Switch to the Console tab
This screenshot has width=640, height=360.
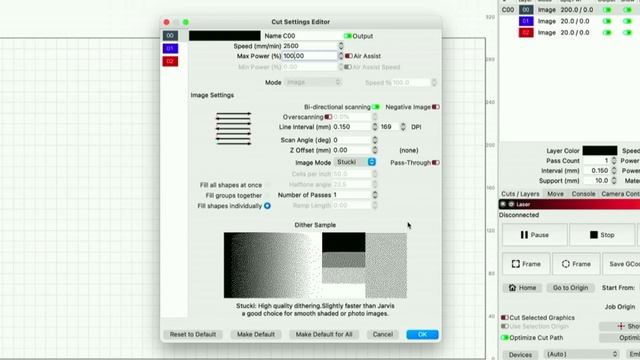(583, 194)
